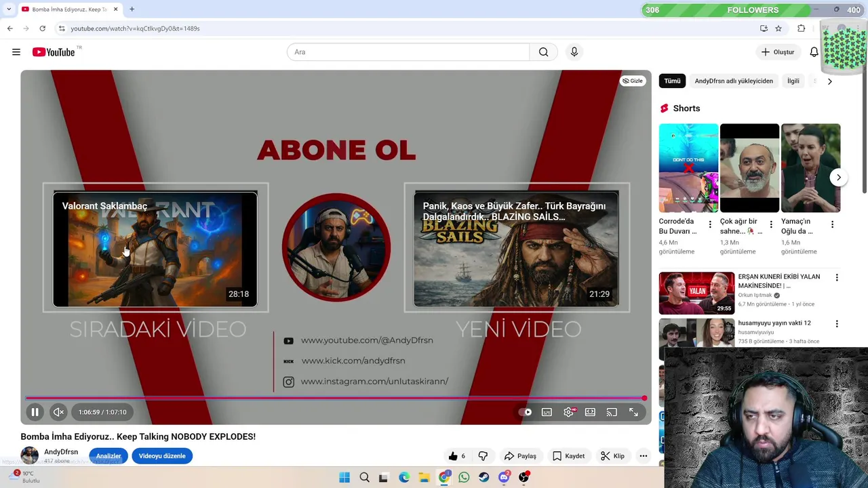Open husamyuyu yayın vakti 12 title
The image size is (868, 488).
click(774, 323)
